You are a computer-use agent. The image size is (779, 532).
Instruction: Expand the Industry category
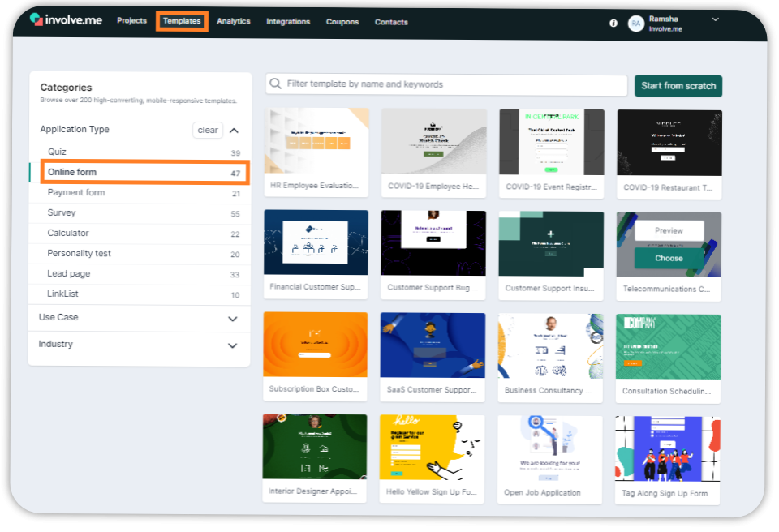click(138, 344)
